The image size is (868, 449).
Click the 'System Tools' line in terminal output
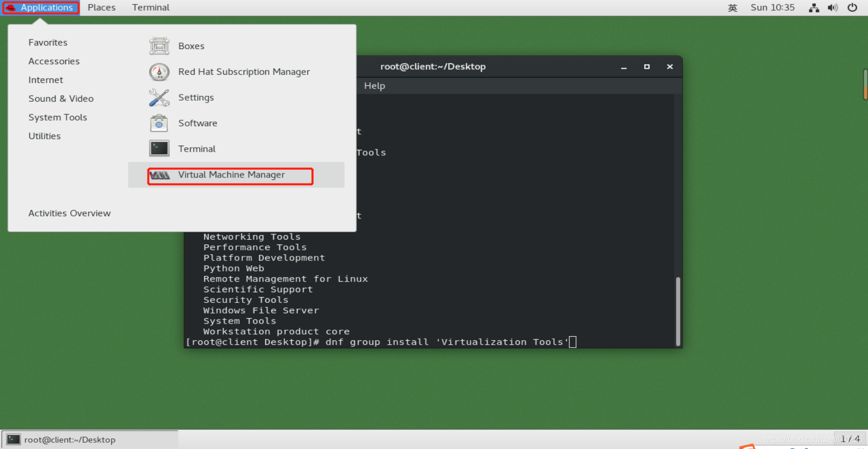tap(239, 321)
